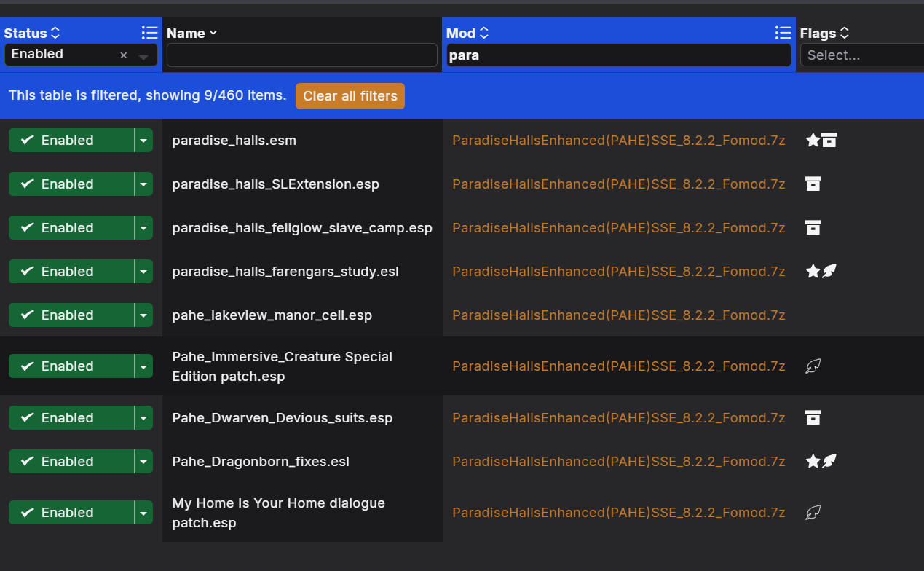Open the Flags filter Select dropdown
The height and width of the screenshot is (571, 924).
tap(862, 55)
